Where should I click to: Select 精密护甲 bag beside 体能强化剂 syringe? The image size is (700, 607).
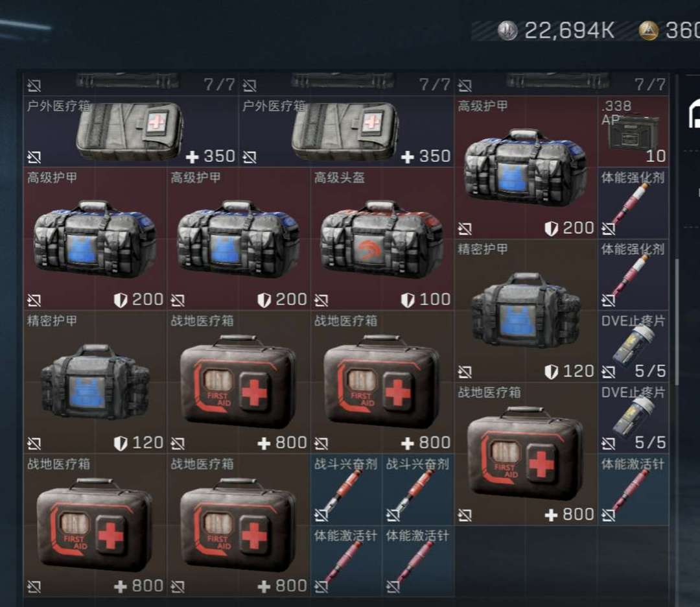[526, 311]
